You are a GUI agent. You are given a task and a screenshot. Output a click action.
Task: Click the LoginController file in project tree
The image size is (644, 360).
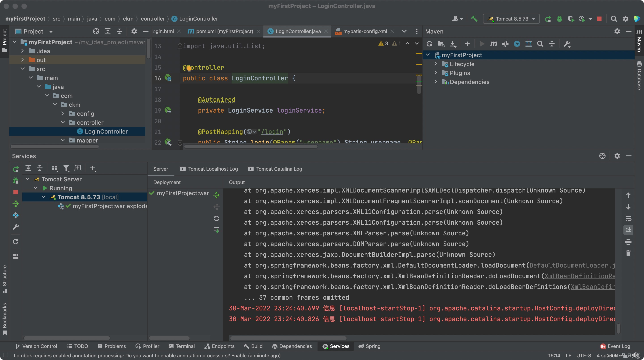click(106, 131)
